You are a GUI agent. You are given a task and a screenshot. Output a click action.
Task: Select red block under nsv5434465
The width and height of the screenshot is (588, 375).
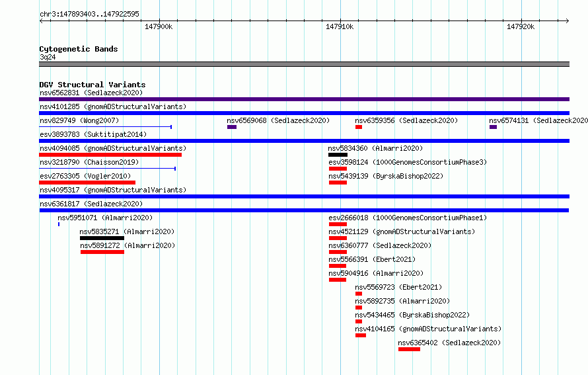359,321
